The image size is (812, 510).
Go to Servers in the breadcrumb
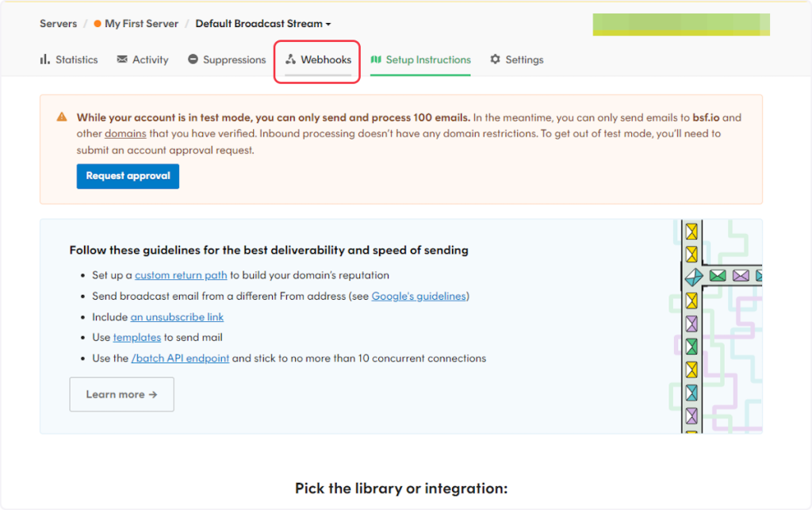pyautogui.click(x=59, y=24)
